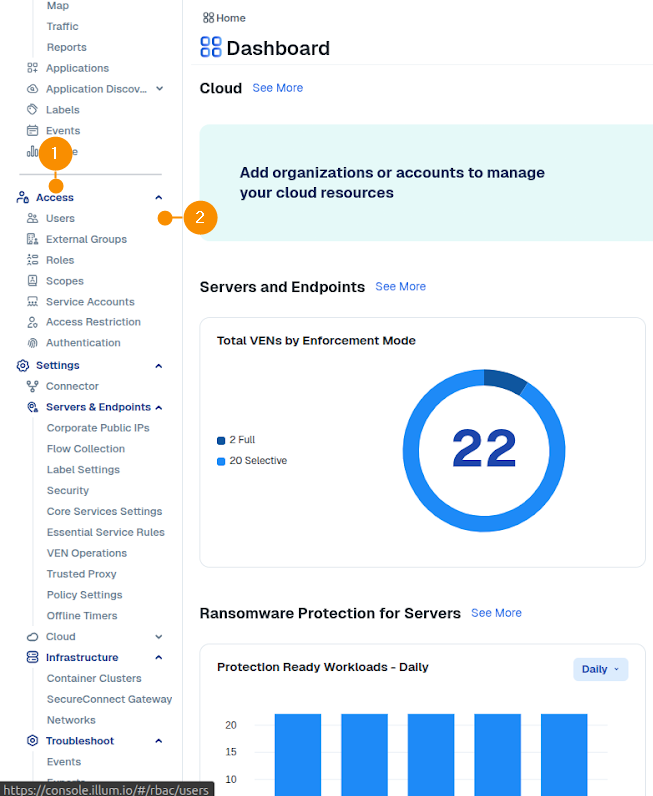Select VEN Operations menu item
653x796 pixels.
(87, 553)
